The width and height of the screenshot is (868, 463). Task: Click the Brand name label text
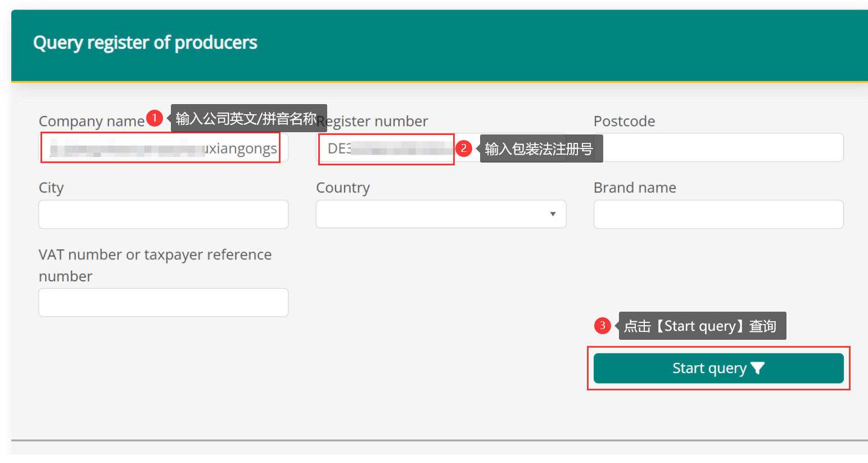click(635, 188)
